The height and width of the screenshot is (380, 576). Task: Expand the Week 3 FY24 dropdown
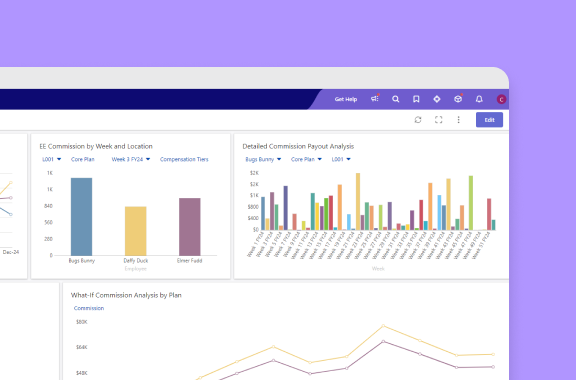click(x=131, y=159)
